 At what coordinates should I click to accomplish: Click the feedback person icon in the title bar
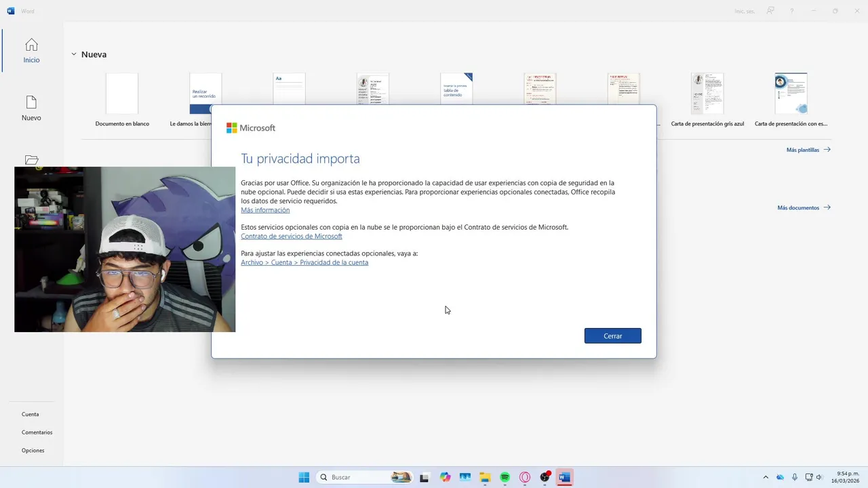click(770, 11)
